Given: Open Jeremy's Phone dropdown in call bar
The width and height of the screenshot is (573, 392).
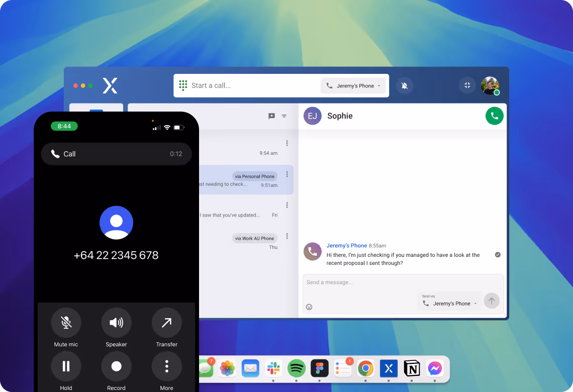Looking at the screenshot, I should pos(353,86).
